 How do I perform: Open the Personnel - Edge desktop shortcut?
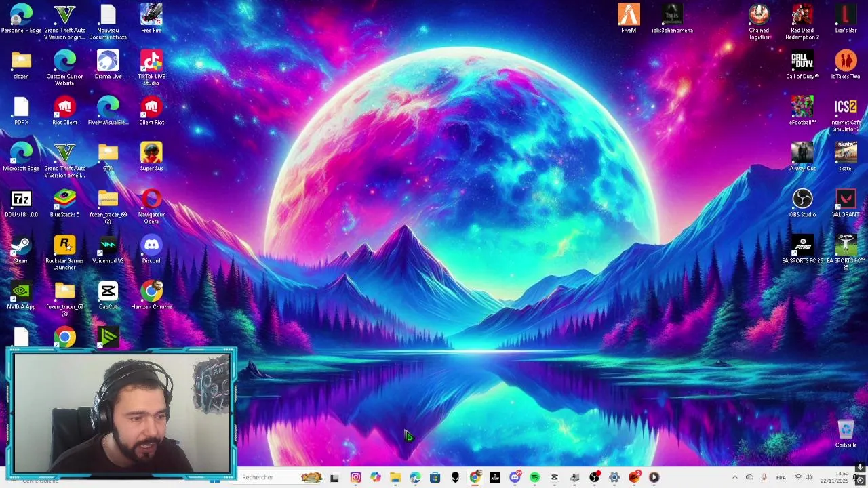coord(21,18)
